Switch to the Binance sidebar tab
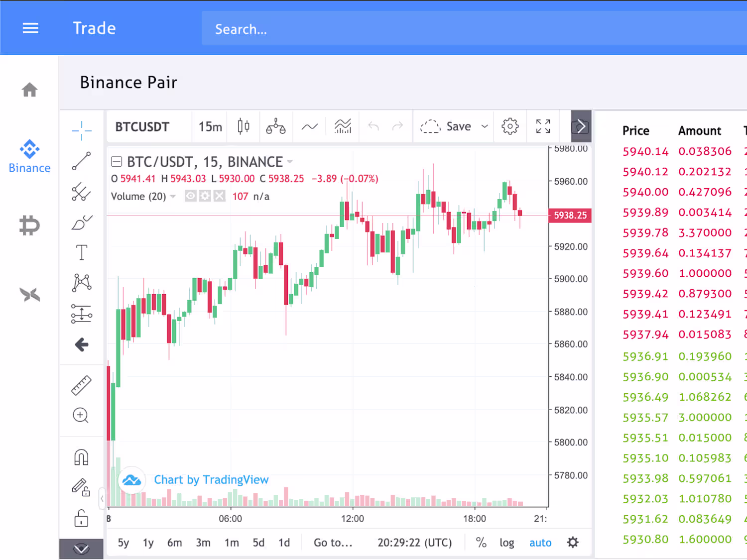The image size is (747, 560). 30,156
